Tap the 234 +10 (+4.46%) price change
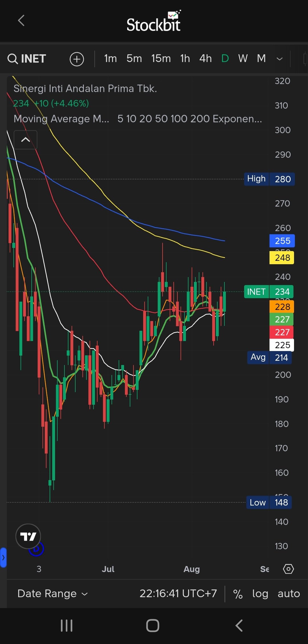Screen dimensions: 308x644 pyautogui.click(x=51, y=103)
